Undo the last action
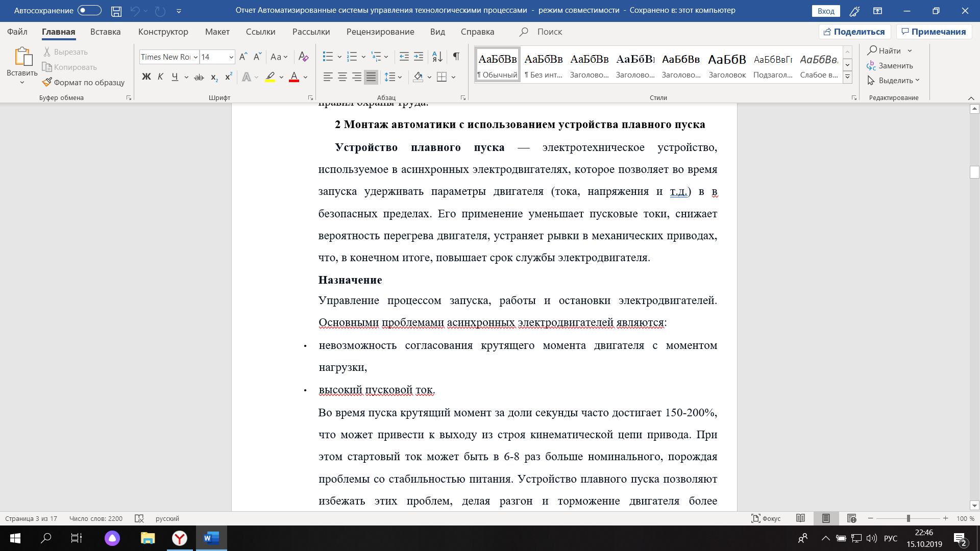This screenshot has height=551, width=980. (135, 11)
